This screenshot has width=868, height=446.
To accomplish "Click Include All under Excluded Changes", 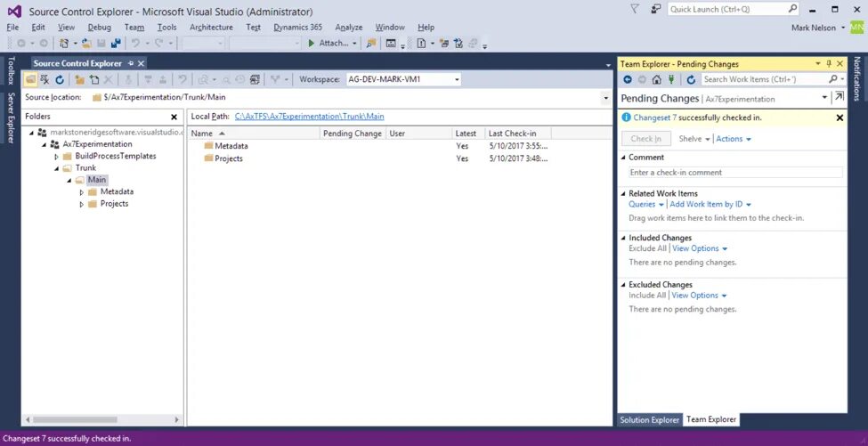I will tap(647, 296).
